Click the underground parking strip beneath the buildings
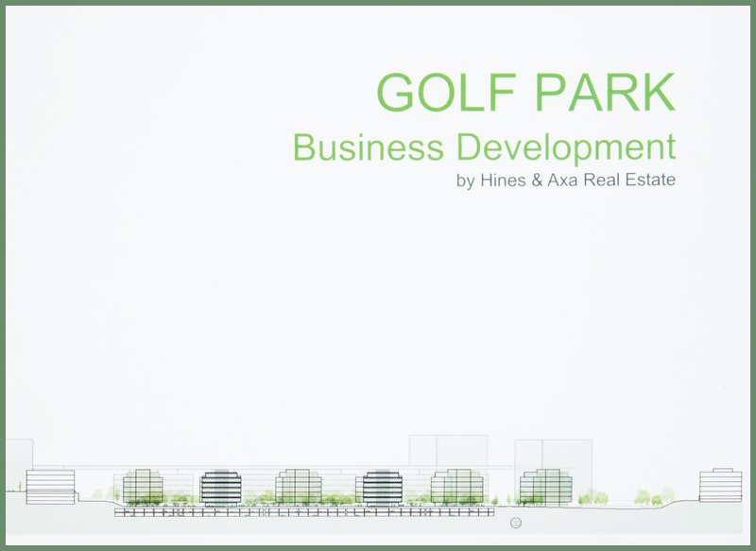 [x=302, y=512]
